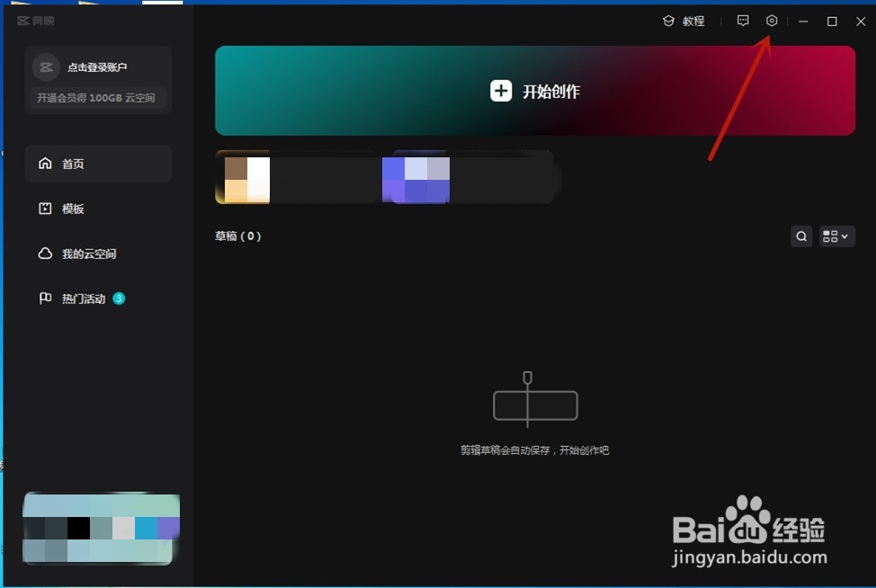Open the drafts view layout dropdown
The height and width of the screenshot is (588, 876).
837,236
